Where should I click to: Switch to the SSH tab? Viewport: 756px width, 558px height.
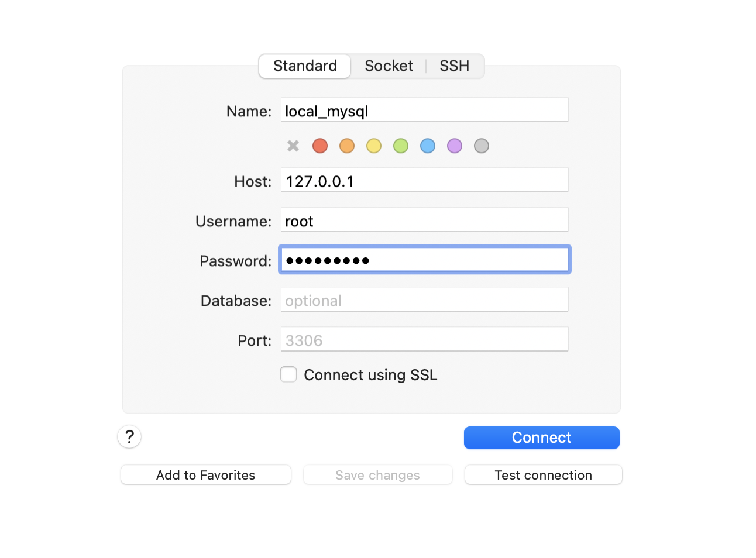[455, 66]
